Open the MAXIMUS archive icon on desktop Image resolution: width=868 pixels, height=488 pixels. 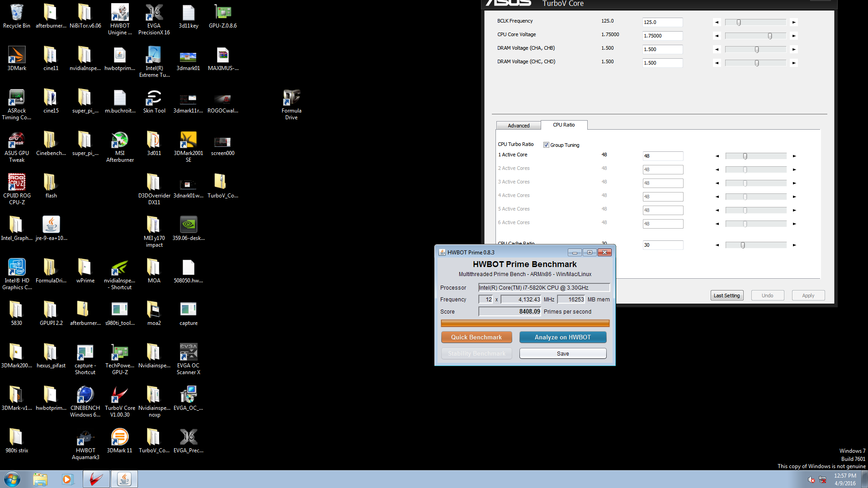(x=223, y=59)
